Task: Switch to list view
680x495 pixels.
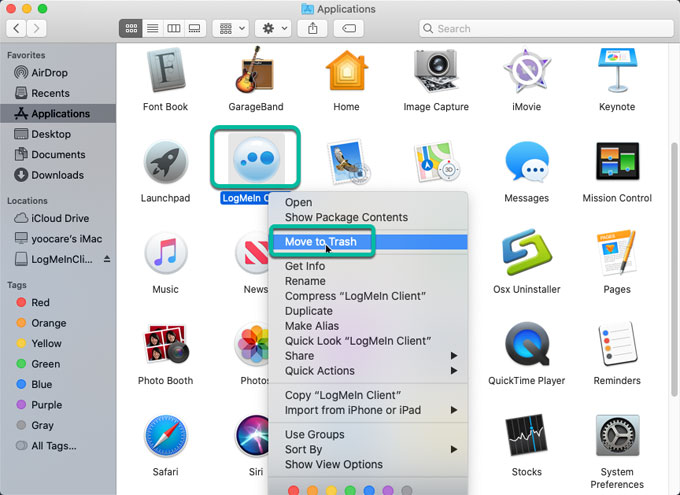Action: 153,29
